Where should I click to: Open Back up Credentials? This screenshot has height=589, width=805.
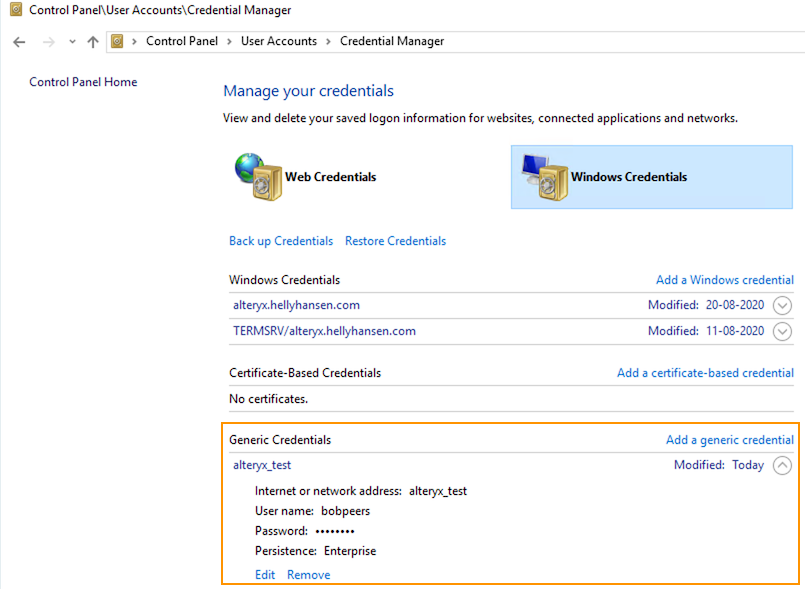pyautogui.click(x=280, y=241)
